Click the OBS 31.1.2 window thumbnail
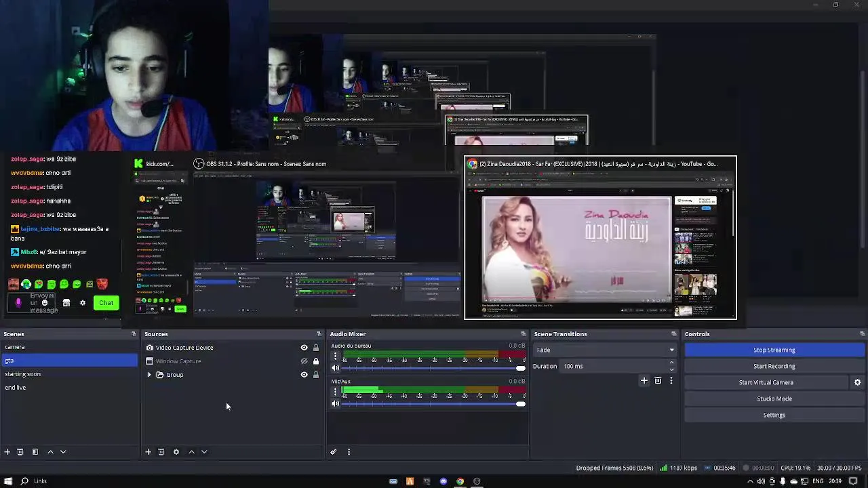 coord(327,237)
